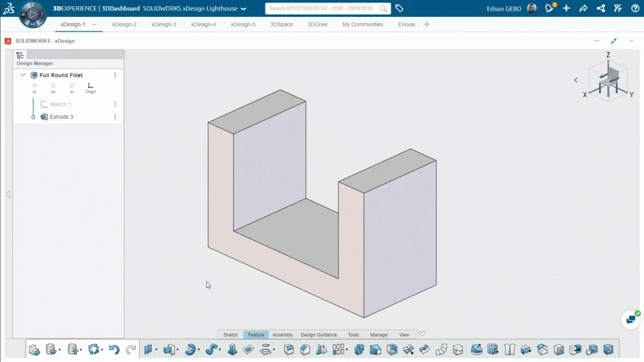Select the Chamfer tool icon
Viewport: 644px width, 362px height.
pyautogui.click(x=305, y=349)
